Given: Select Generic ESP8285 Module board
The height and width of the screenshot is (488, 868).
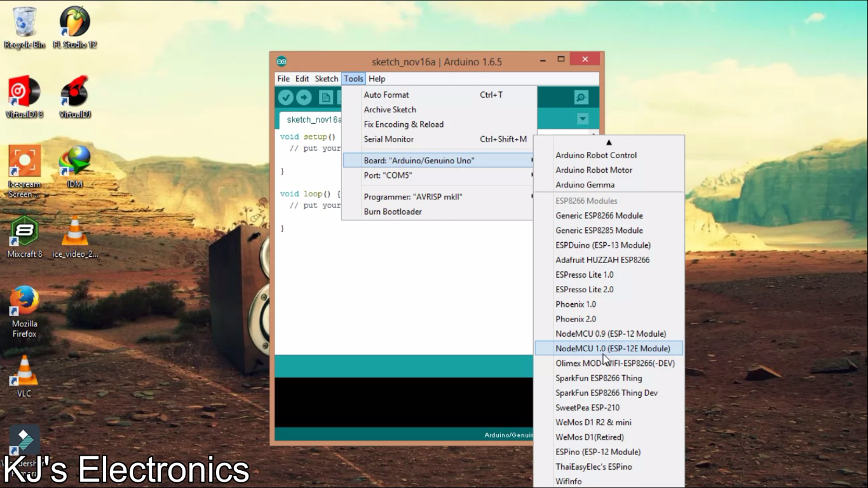Looking at the screenshot, I should (609, 230).
